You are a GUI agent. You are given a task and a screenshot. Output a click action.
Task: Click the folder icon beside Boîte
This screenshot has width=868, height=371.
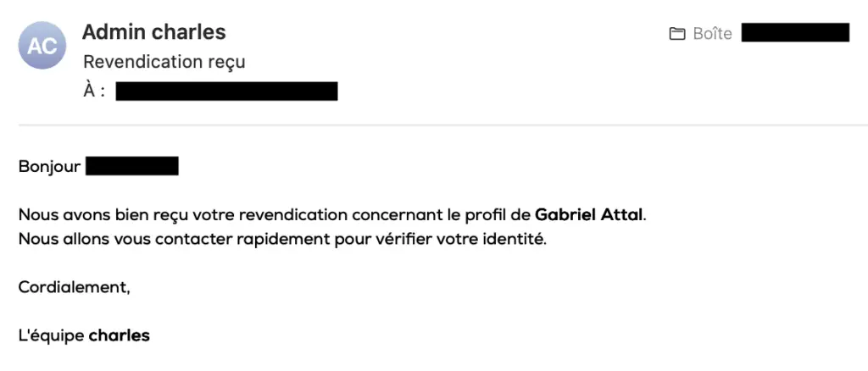coord(676,34)
